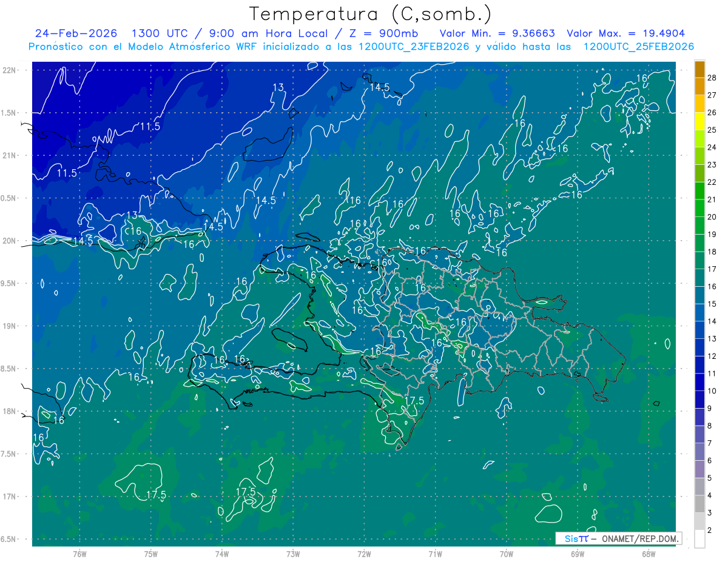Image resolution: width=728 pixels, height=562 pixels.
Task: Click the color bar legend value 11
Action: [712, 373]
